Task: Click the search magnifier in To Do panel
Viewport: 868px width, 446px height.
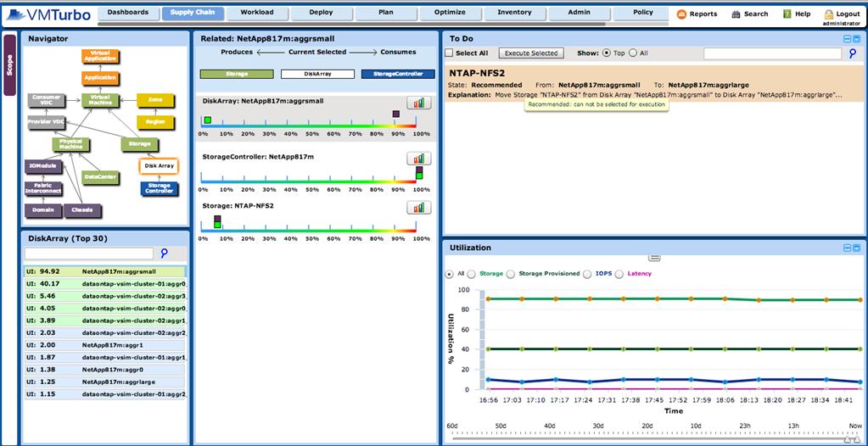Action: point(853,53)
